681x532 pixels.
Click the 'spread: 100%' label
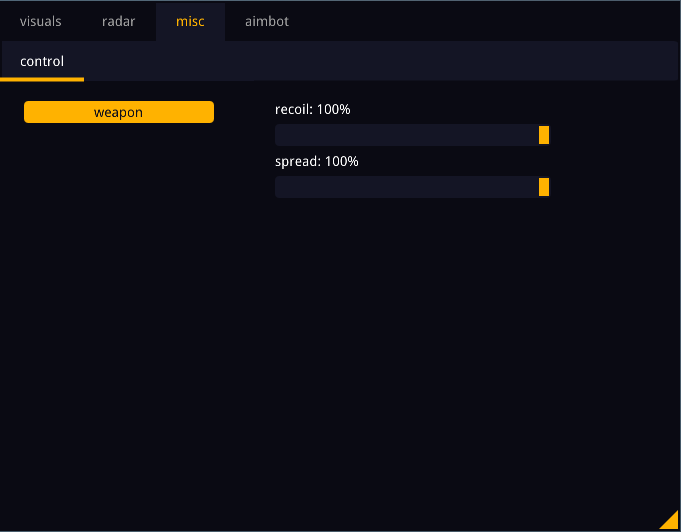coord(317,162)
